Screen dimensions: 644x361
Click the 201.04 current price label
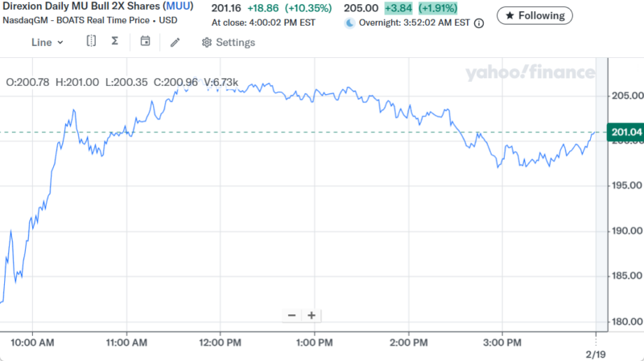[625, 133]
